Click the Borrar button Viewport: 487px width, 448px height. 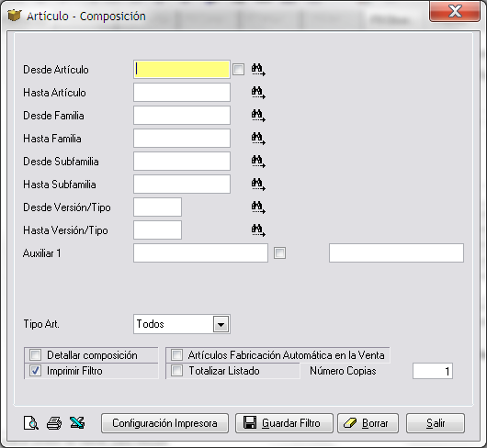click(x=368, y=423)
